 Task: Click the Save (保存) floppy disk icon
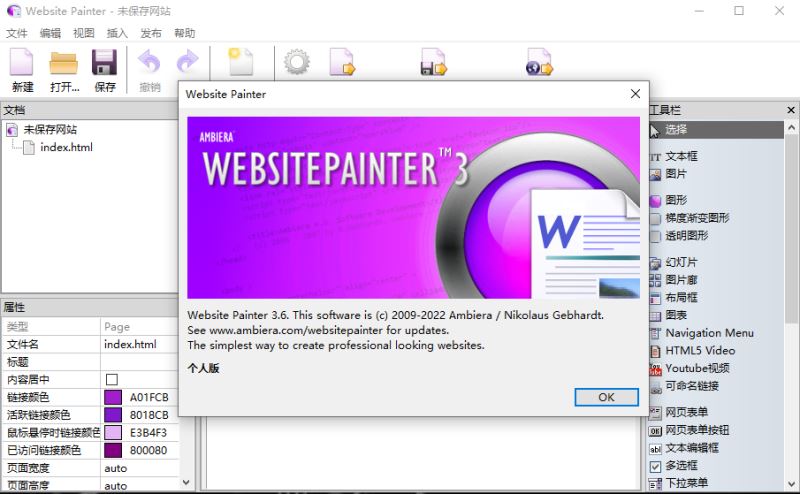tap(105, 63)
